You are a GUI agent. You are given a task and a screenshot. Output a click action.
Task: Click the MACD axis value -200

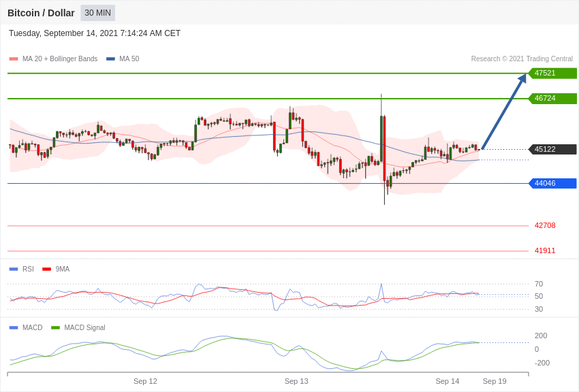pyautogui.click(x=542, y=363)
